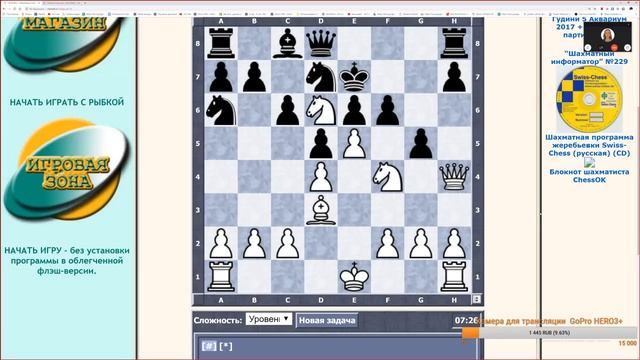This screenshot has height=360, width=640.
Task: Select the white queen on h4
Action: click(454, 177)
